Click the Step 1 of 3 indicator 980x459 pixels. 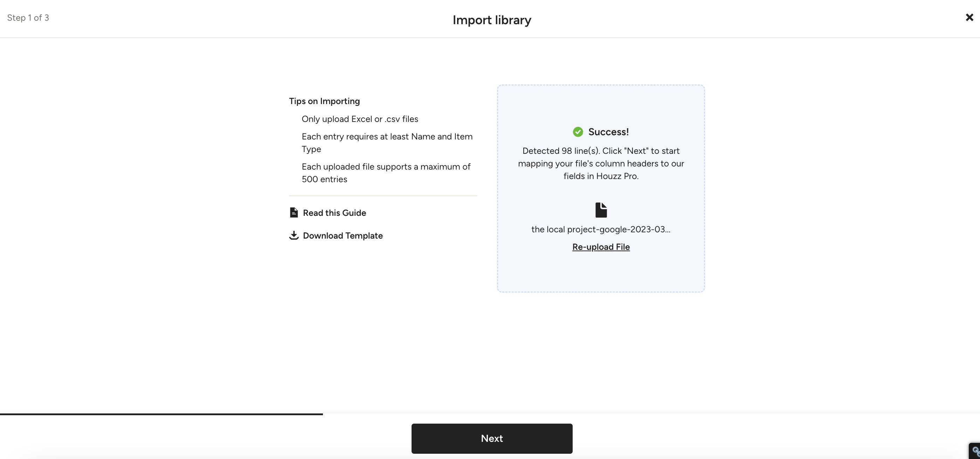[x=28, y=18]
